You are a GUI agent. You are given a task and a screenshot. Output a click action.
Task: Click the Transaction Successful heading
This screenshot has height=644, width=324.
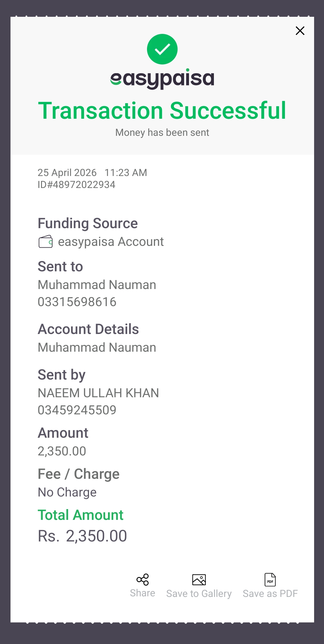(162, 111)
